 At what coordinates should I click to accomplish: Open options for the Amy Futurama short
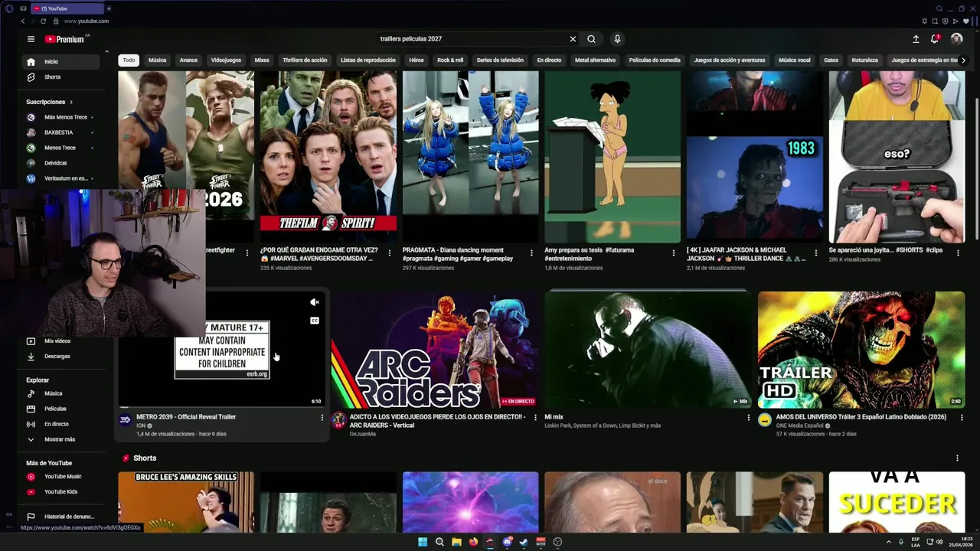tap(674, 253)
